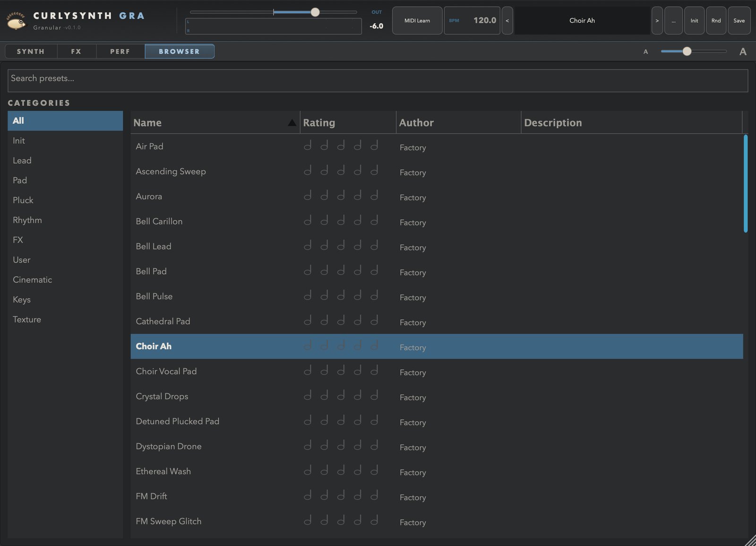
Task: Sort presets by Author column
Action: pos(458,122)
